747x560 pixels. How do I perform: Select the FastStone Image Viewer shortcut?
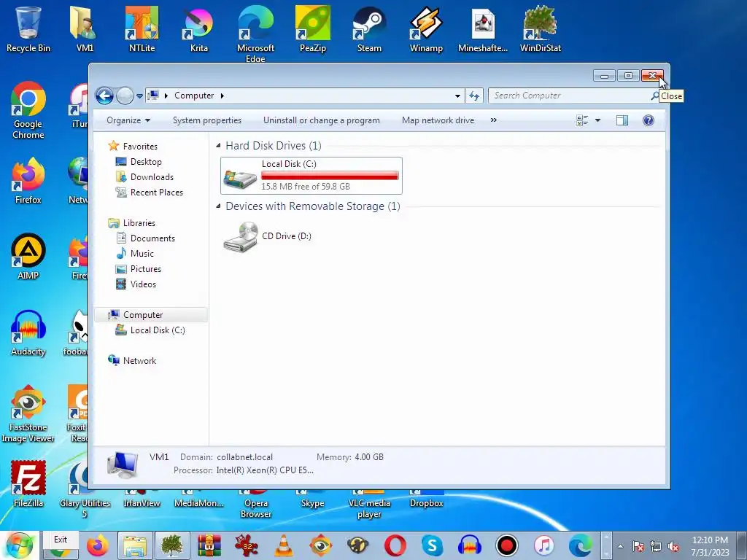click(28, 414)
